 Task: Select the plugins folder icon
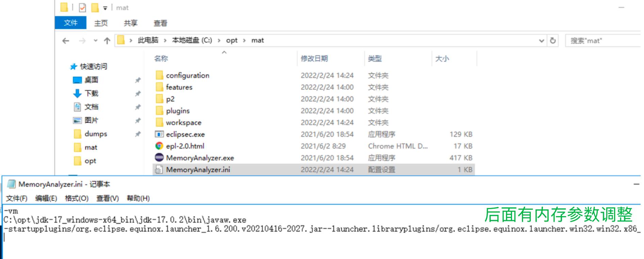pos(159,110)
